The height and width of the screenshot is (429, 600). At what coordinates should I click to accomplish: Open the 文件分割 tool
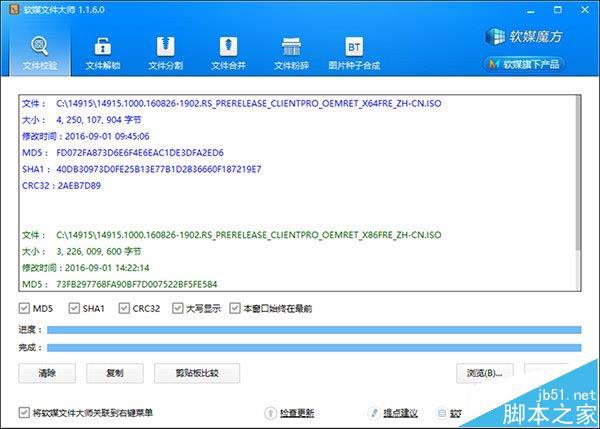165,53
